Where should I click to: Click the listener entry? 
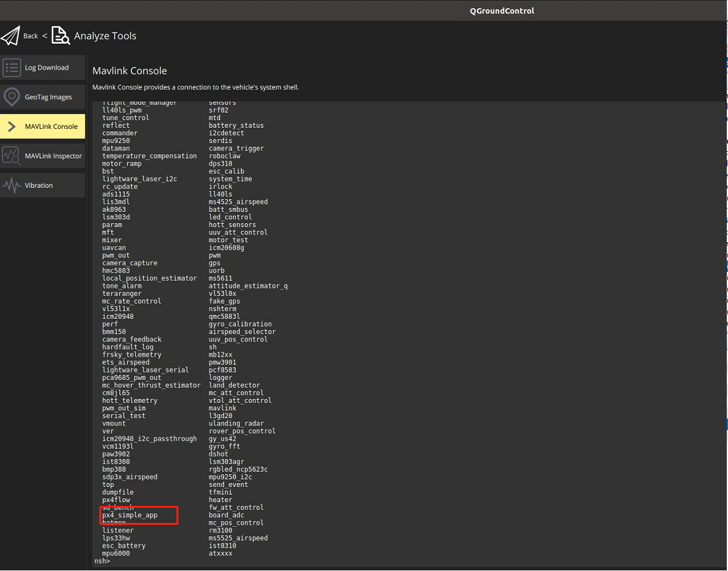pyautogui.click(x=118, y=531)
